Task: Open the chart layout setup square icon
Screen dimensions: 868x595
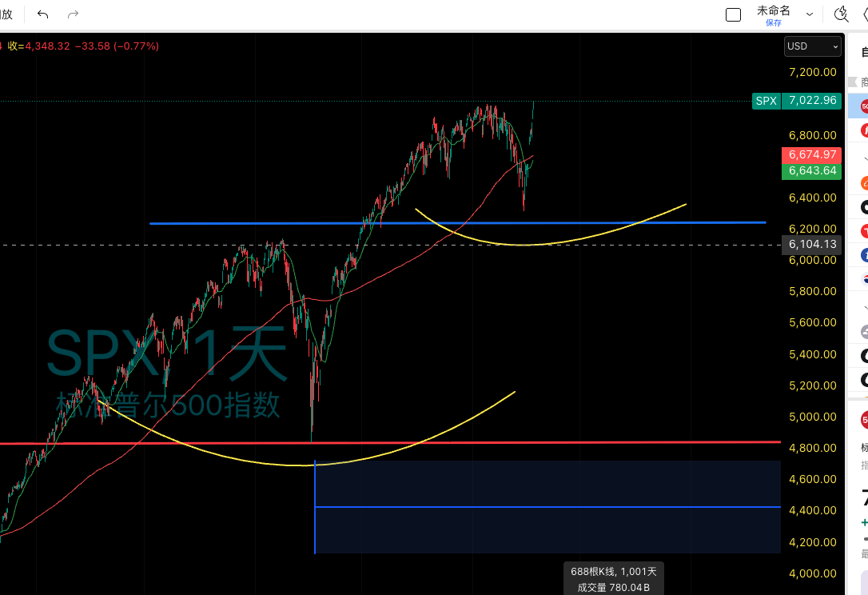Action: (x=733, y=15)
